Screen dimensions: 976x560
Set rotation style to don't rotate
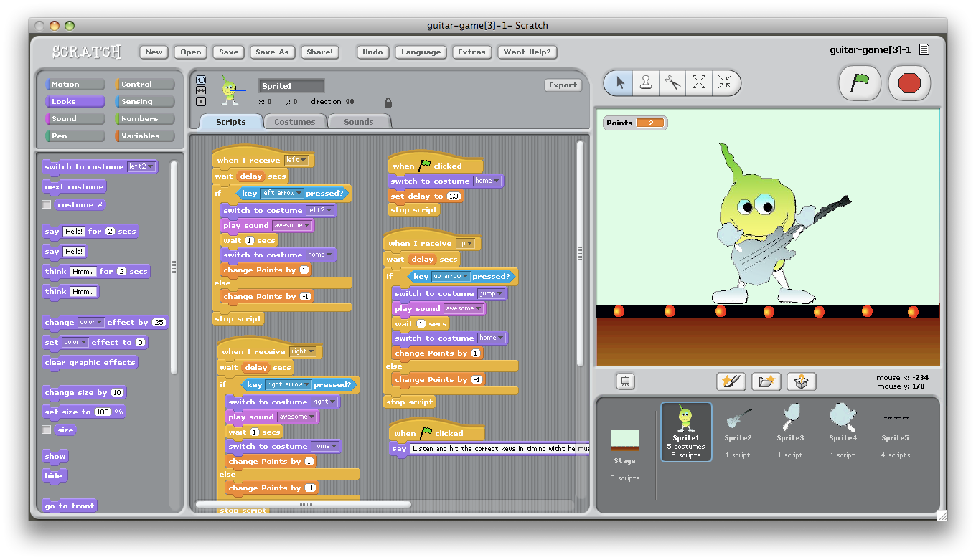click(201, 101)
